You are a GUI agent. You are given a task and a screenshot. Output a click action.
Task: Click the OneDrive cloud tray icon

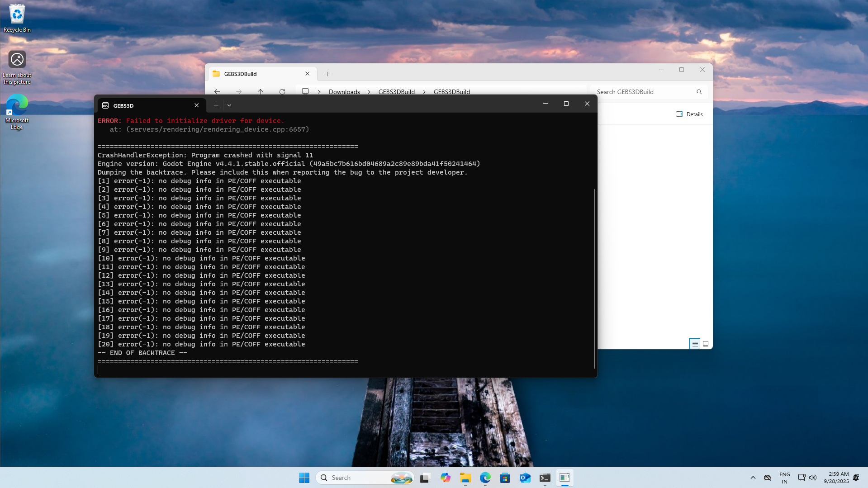[x=768, y=478]
